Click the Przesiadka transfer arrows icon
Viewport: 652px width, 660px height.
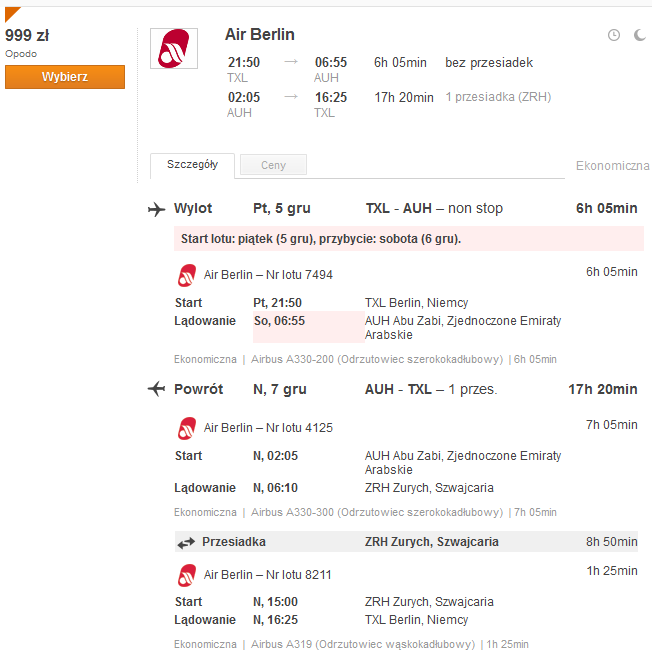coord(186,543)
